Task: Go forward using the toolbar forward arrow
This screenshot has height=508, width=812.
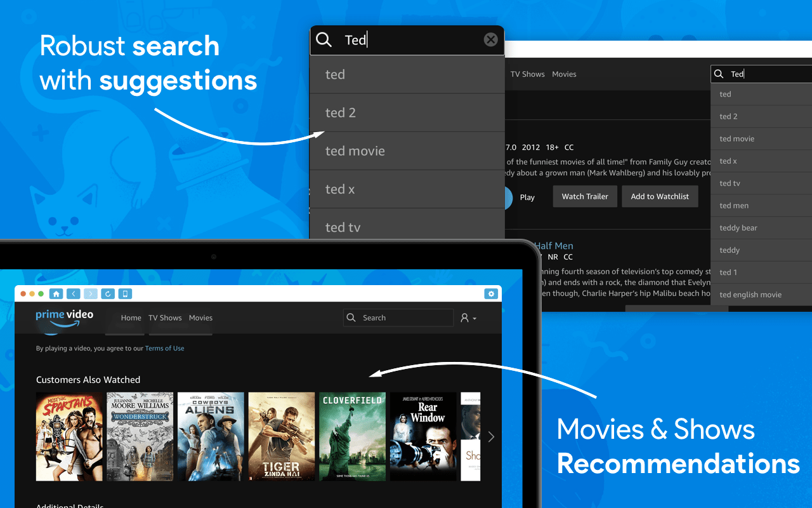Action: click(x=91, y=294)
